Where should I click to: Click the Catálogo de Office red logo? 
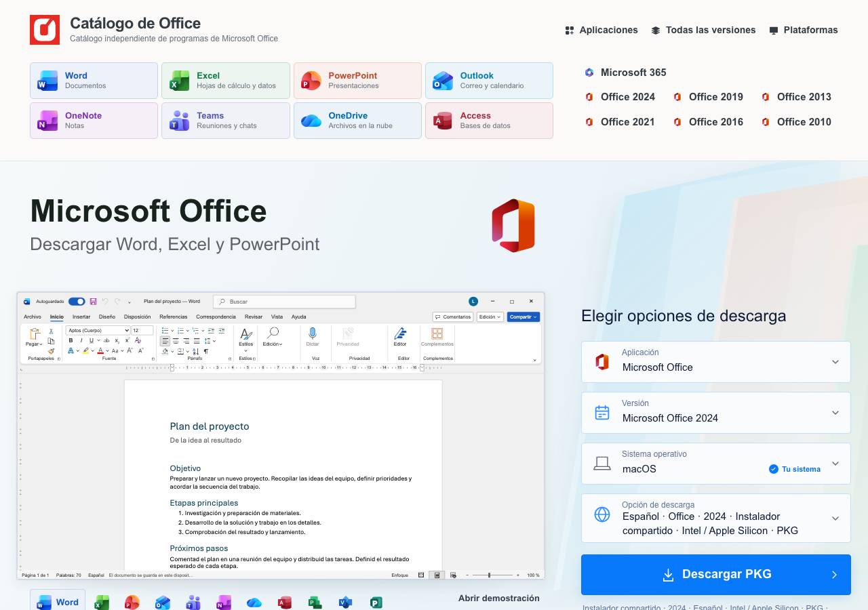(x=45, y=30)
